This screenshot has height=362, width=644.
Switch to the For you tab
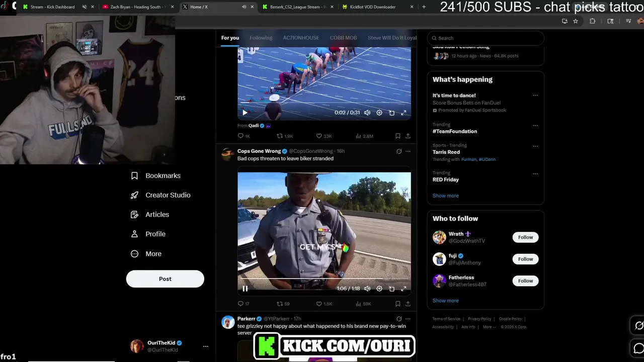tap(230, 38)
